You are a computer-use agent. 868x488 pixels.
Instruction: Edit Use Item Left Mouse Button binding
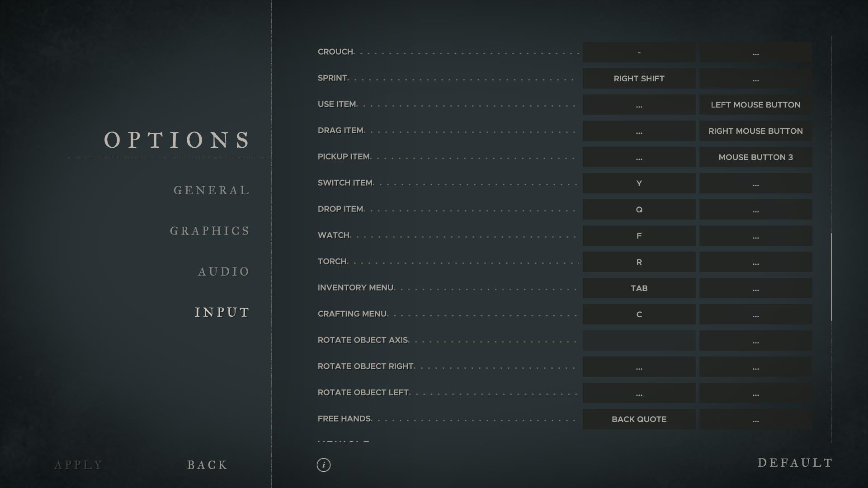click(755, 105)
